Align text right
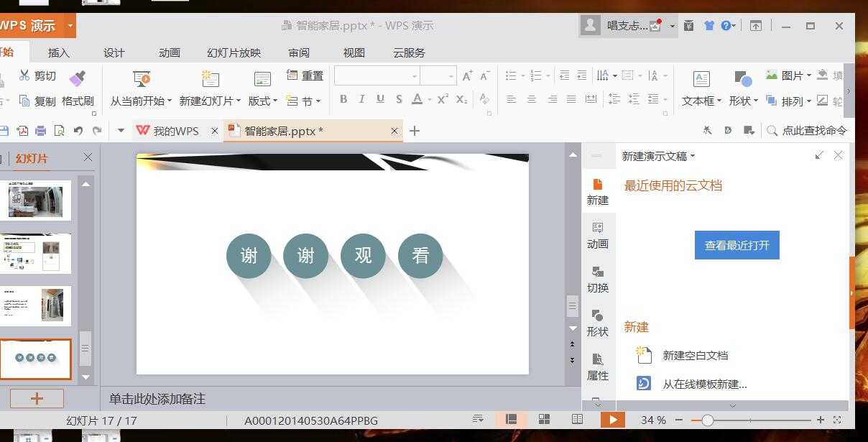The width and height of the screenshot is (868, 442). click(x=552, y=99)
